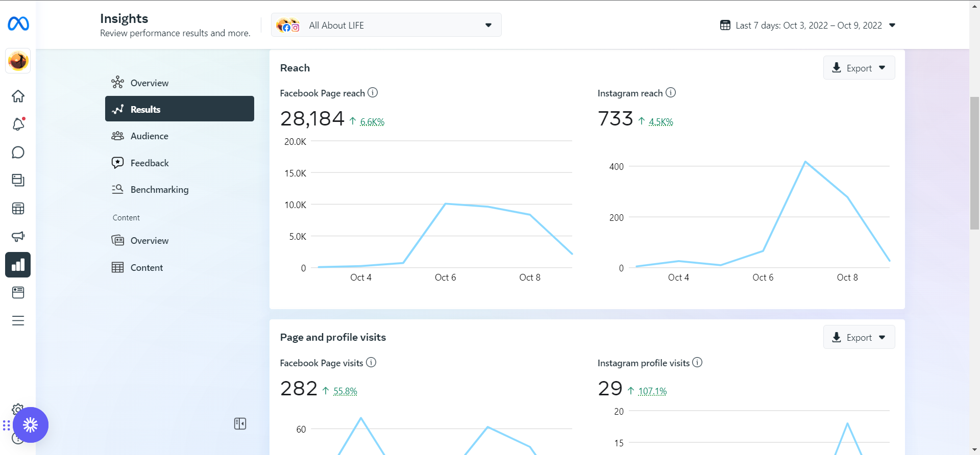Open the window-shaped icon below Insights

(18, 292)
